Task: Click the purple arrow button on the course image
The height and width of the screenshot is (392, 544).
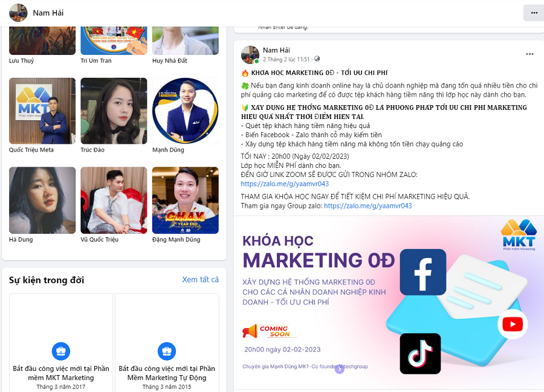Action: pyautogui.click(x=339, y=370)
